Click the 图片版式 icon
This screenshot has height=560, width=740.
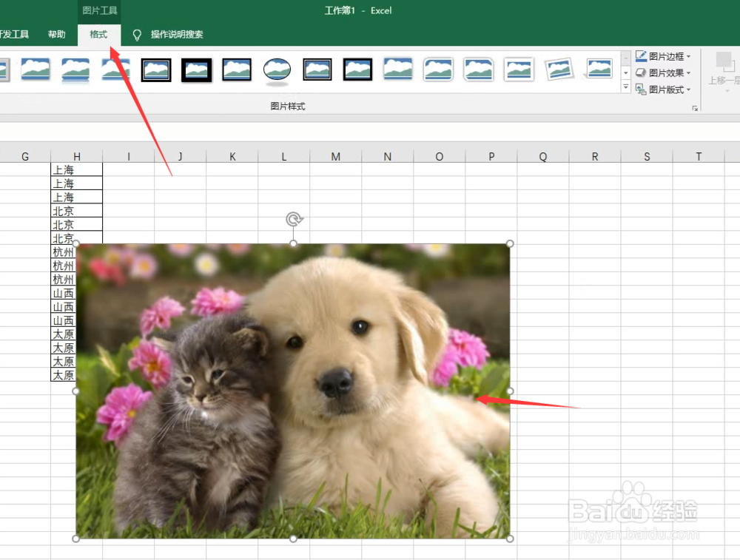coord(640,90)
